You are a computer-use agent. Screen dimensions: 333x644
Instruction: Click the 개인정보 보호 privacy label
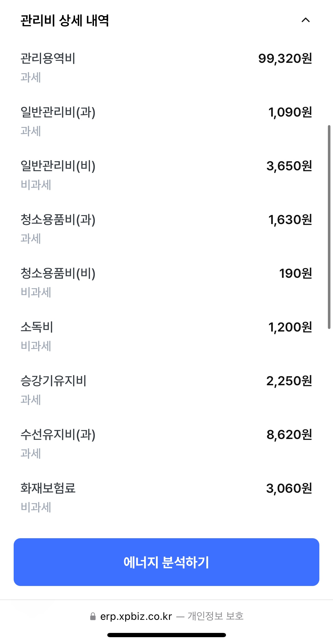(215, 616)
